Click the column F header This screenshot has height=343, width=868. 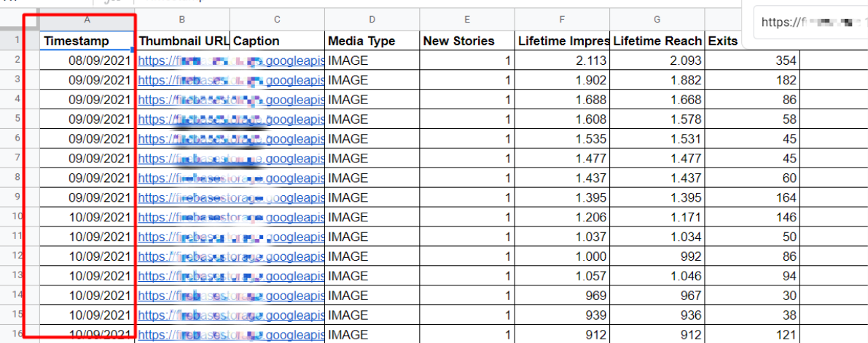point(561,20)
